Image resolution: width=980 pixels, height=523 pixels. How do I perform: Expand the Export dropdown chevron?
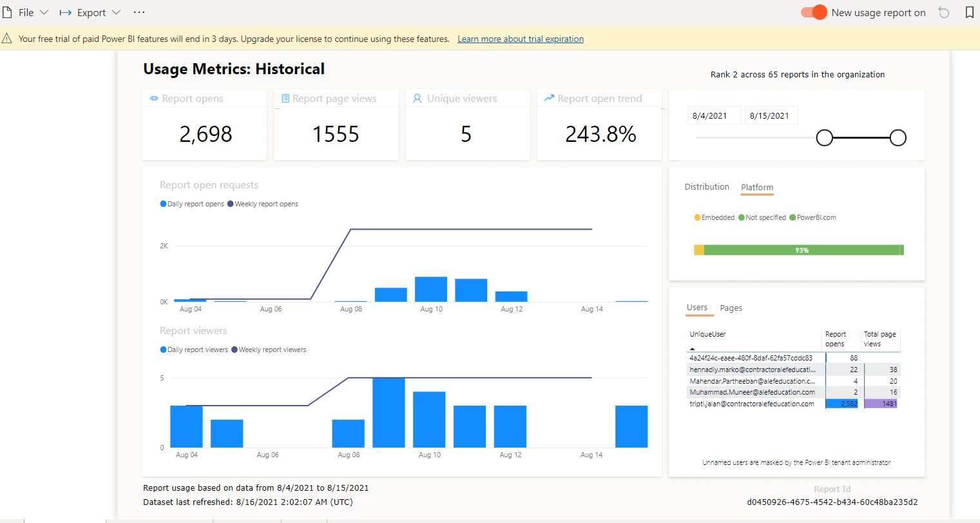pos(116,12)
